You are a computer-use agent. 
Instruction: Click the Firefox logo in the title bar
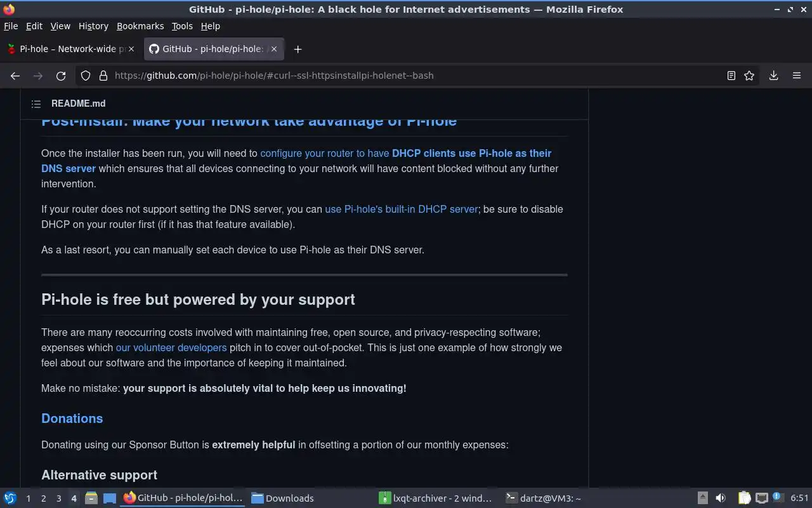8,9
